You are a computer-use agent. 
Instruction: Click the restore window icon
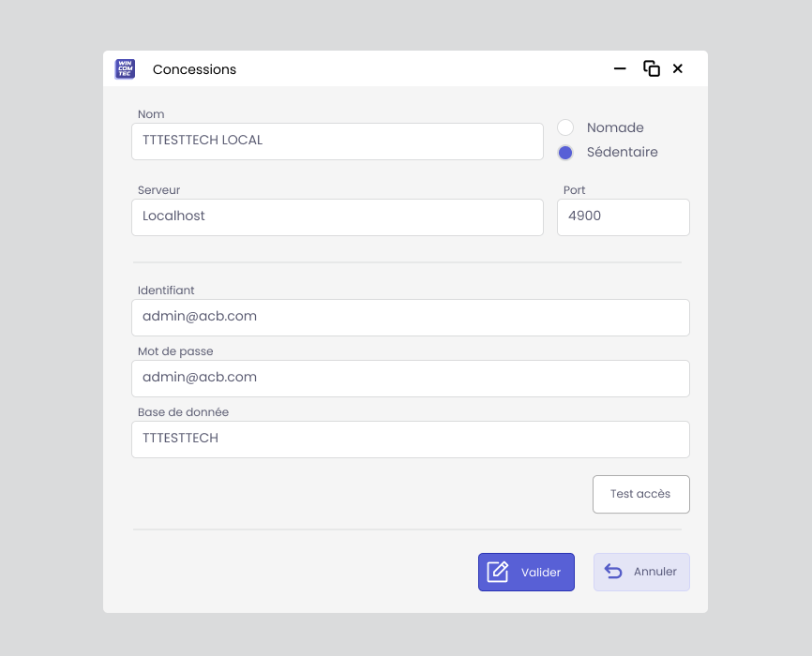pyautogui.click(x=651, y=69)
